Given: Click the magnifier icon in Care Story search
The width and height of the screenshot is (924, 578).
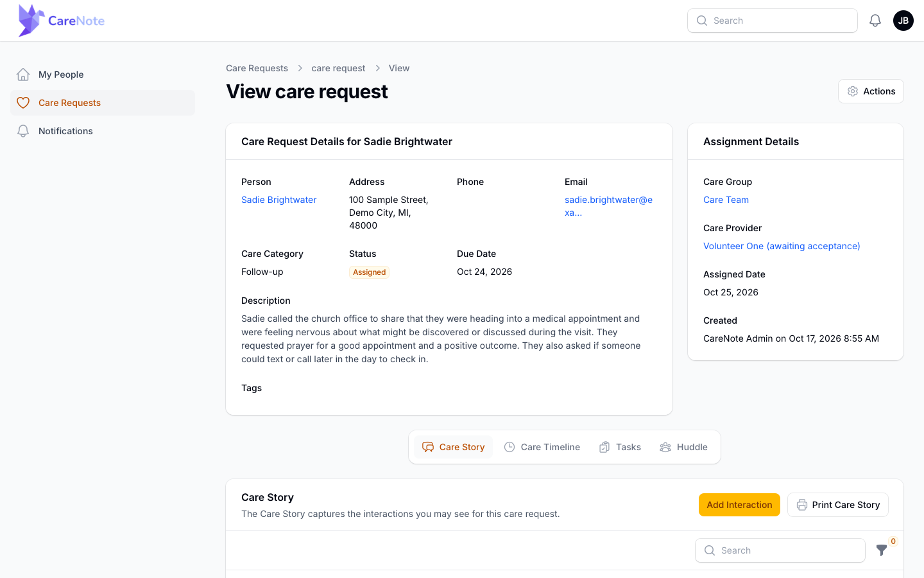Looking at the screenshot, I should click(x=710, y=550).
